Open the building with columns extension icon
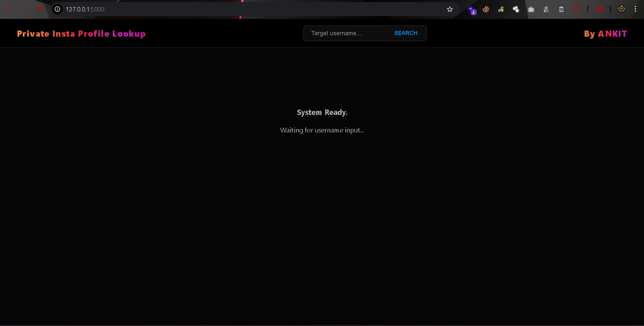The height and width of the screenshot is (326, 644). pos(561,9)
